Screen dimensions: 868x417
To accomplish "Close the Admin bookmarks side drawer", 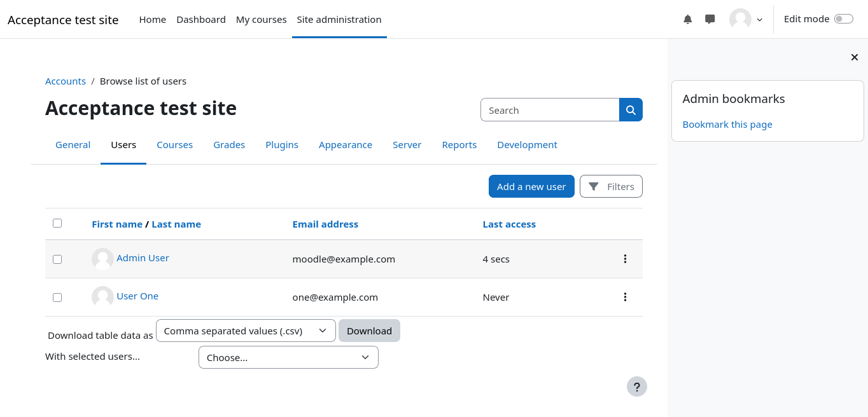I will (855, 57).
